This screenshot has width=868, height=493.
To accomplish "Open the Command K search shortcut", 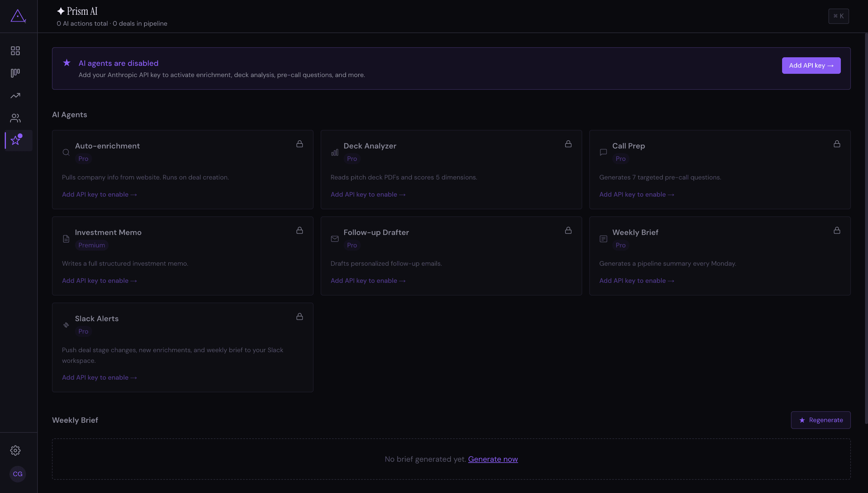I will coord(838,16).
